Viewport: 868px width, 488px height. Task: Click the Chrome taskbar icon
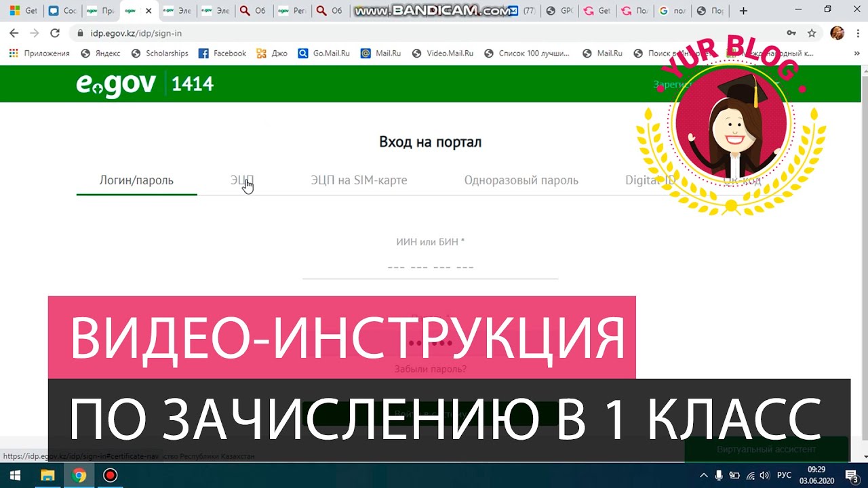pos(79,475)
